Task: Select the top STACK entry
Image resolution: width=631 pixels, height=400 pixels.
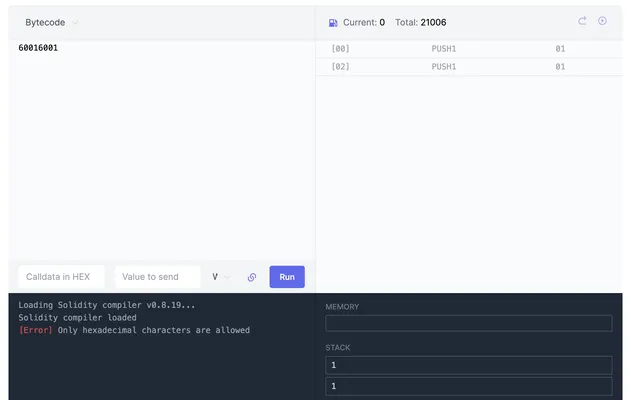Action: click(x=469, y=365)
